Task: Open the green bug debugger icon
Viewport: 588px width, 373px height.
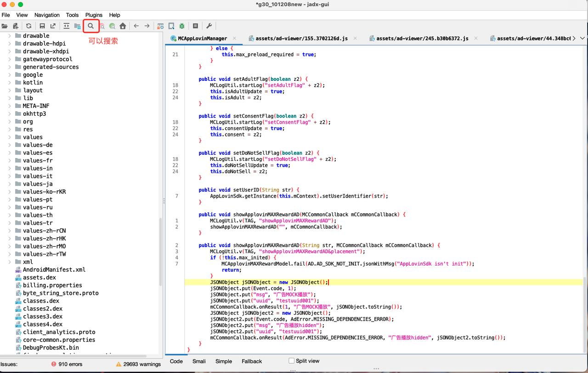Action: point(182,26)
